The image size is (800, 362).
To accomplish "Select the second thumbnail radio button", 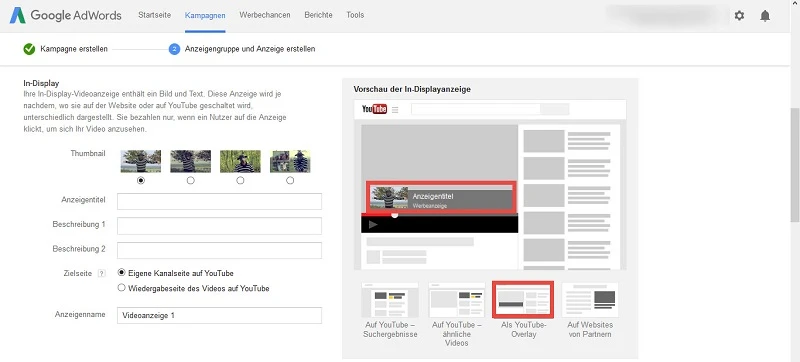I will [190, 180].
